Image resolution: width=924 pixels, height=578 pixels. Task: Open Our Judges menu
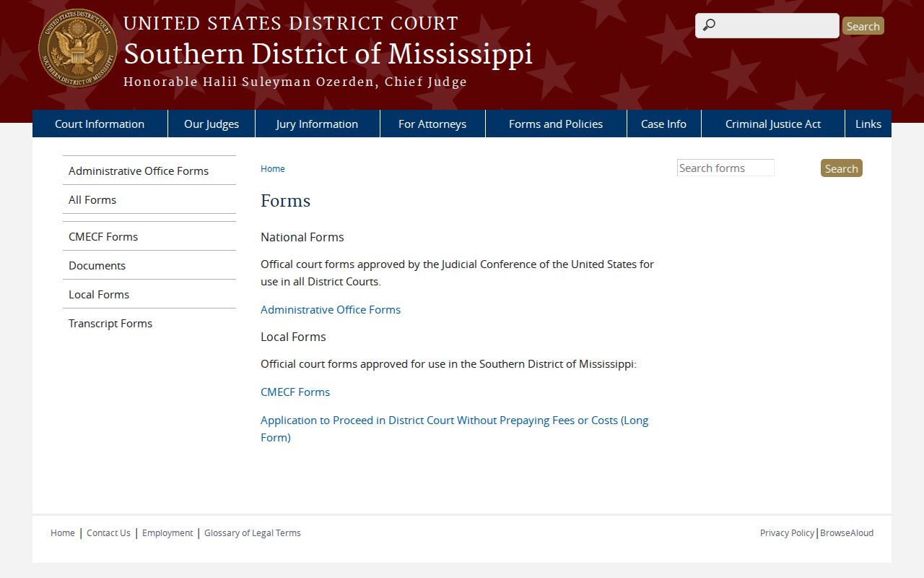pyautogui.click(x=212, y=124)
